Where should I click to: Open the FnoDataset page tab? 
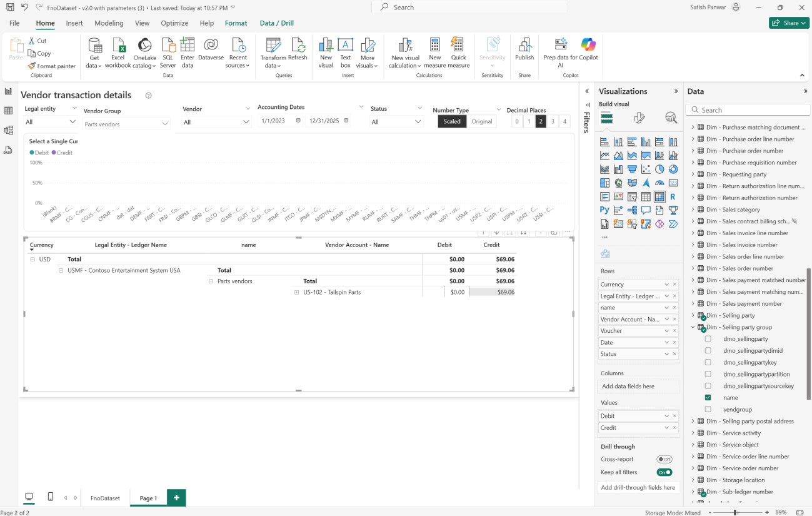tap(105, 498)
